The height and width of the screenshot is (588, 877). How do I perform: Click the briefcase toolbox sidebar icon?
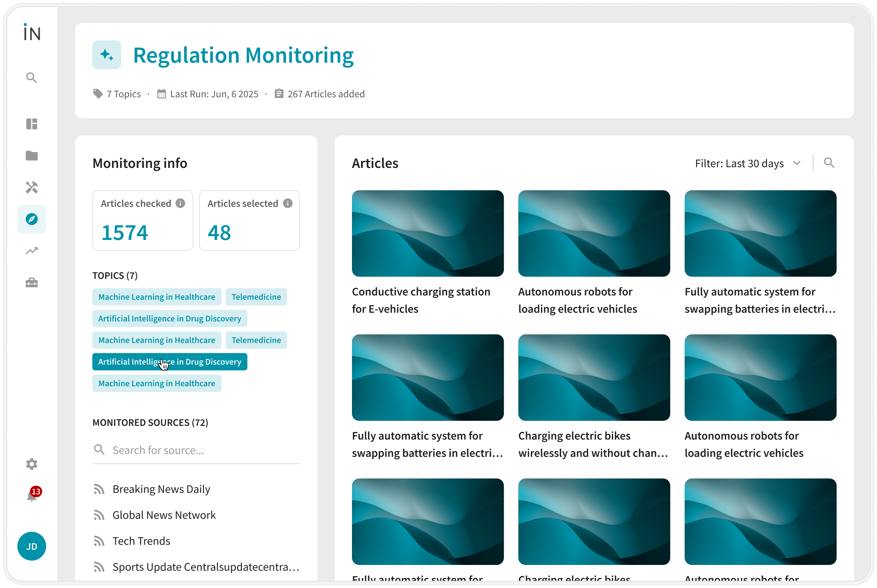[x=31, y=282]
